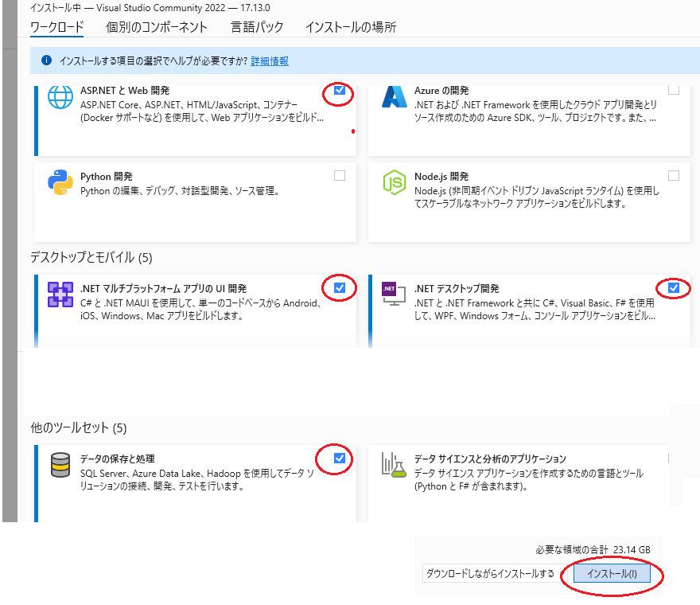This screenshot has width=700, height=605.
Task: Switch to the インストールの場所 tab
Action: 350,27
